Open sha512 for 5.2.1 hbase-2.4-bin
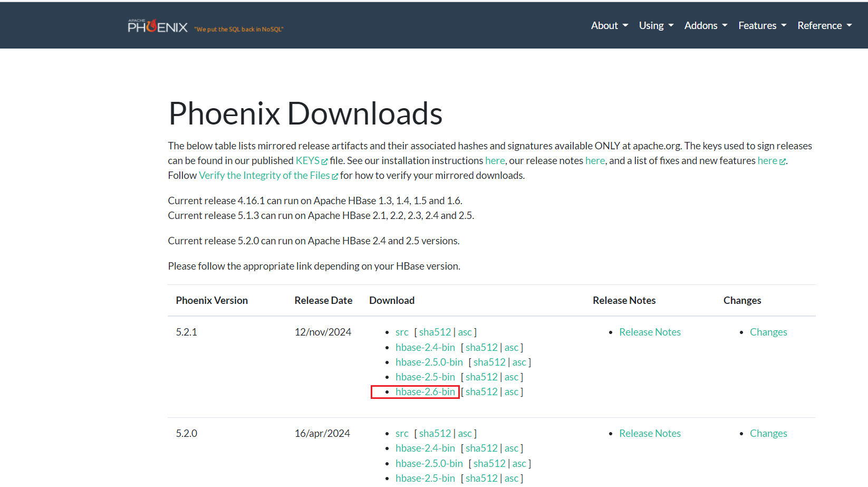This screenshot has height=487, width=868. 481,347
